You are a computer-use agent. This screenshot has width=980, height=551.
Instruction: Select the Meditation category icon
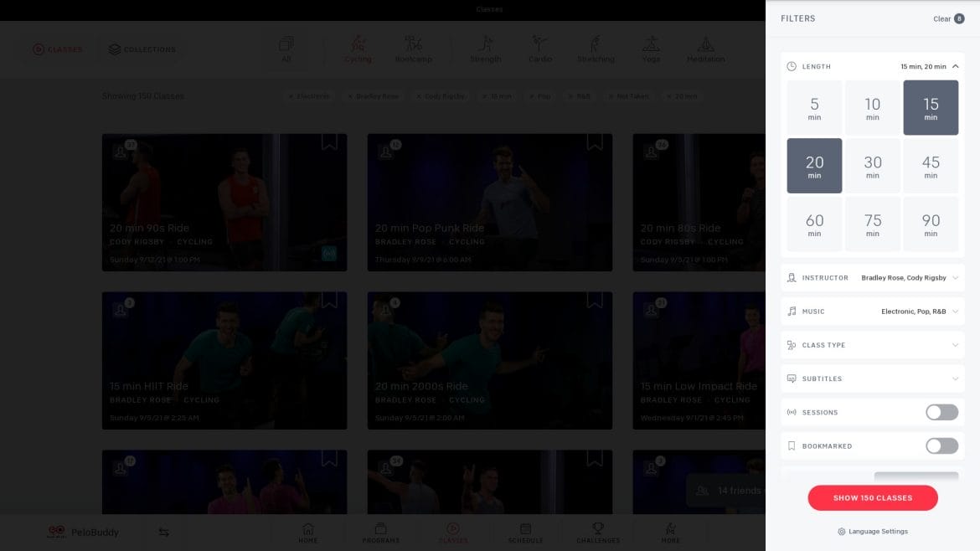tap(705, 49)
